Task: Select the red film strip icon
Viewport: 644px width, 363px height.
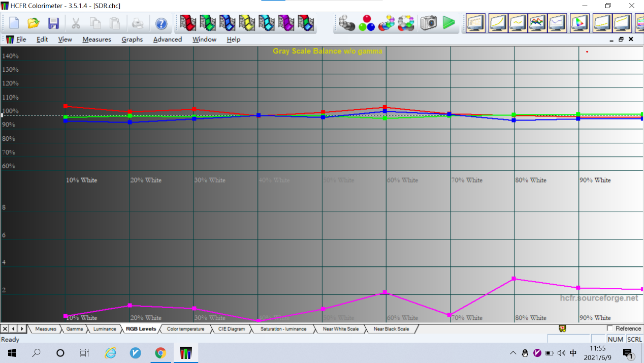Action: click(x=188, y=23)
